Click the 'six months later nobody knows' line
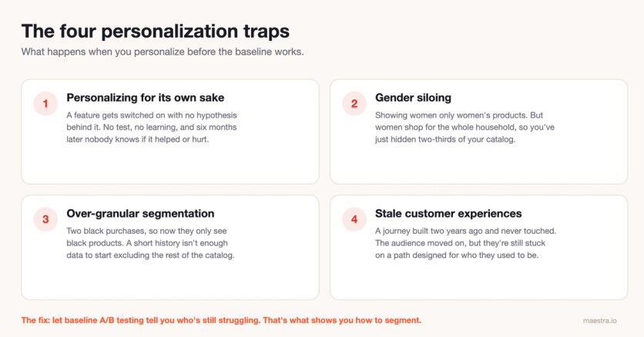This screenshot has width=644, height=337. [138, 139]
